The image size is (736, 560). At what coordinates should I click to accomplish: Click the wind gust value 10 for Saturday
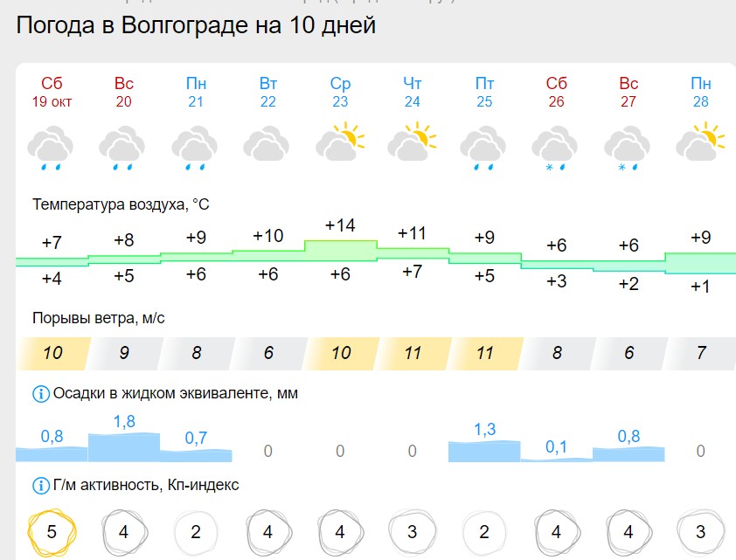pos(52,354)
